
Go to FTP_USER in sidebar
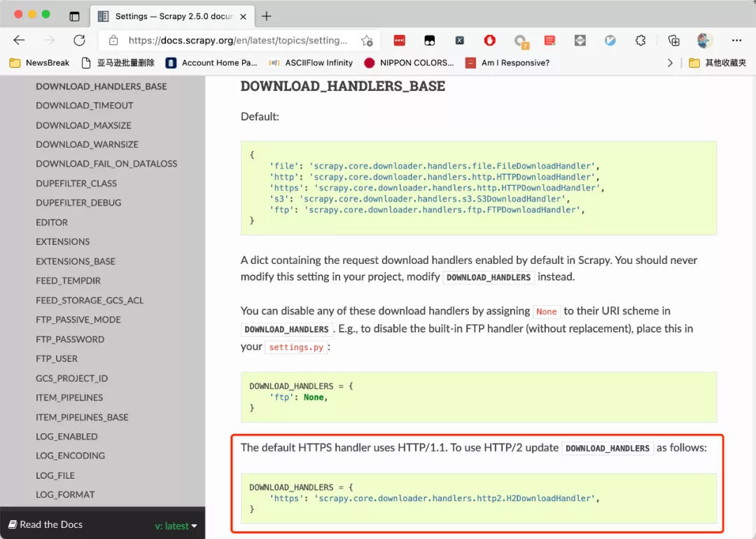point(57,358)
